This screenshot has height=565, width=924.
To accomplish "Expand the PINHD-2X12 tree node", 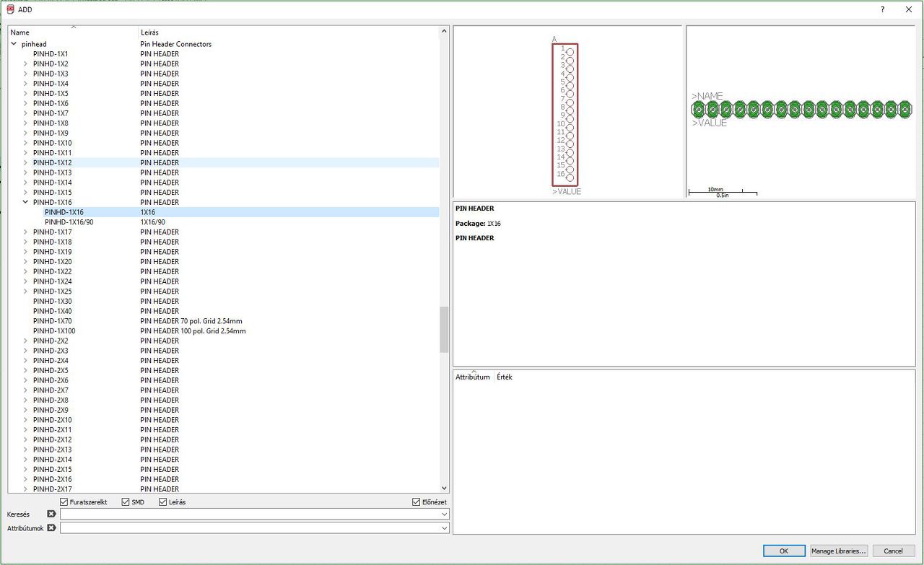I will (25, 439).
